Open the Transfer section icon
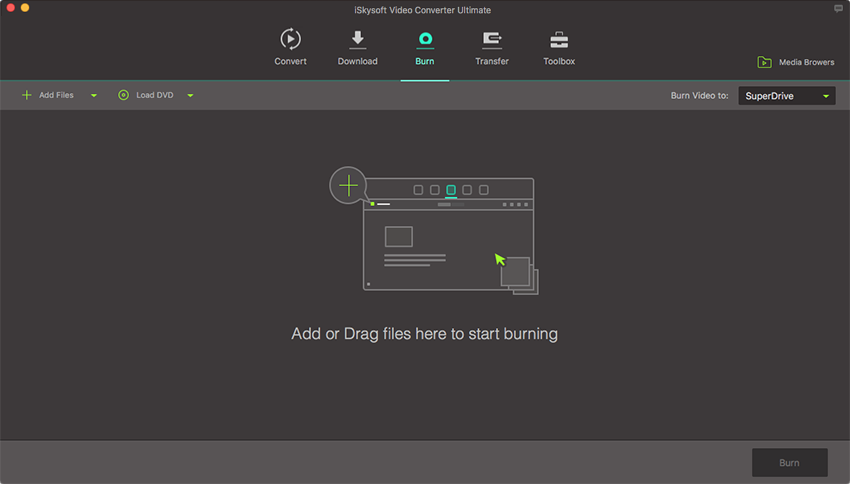 [491, 39]
